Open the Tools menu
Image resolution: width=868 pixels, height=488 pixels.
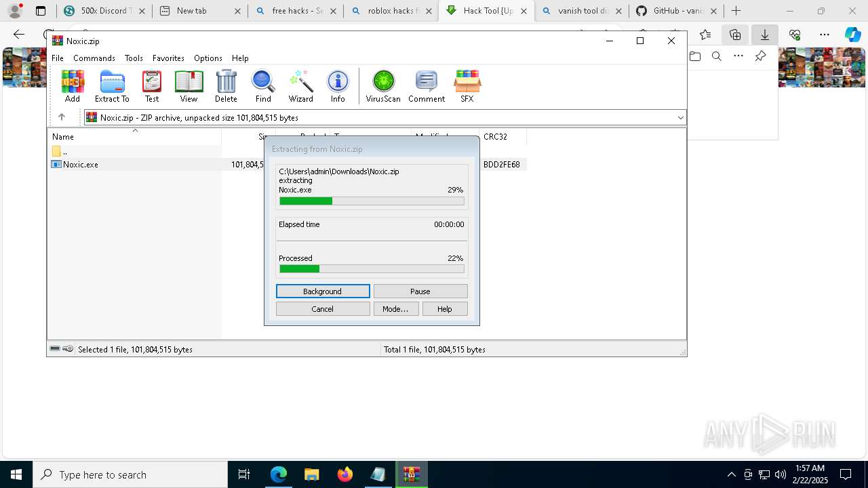click(x=134, y=58)
